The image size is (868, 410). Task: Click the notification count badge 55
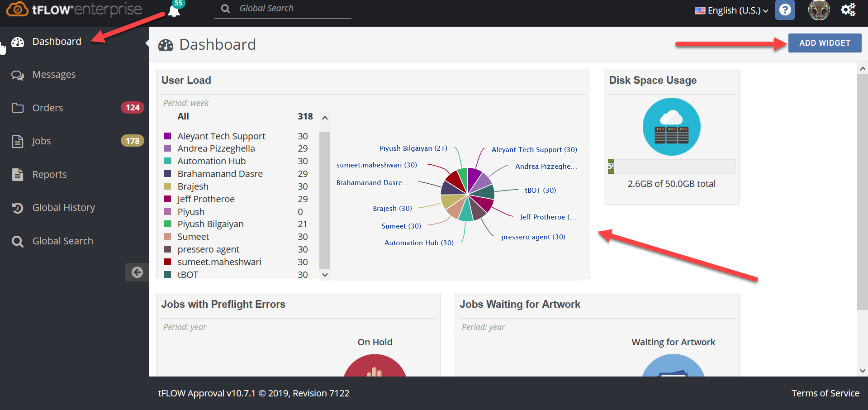pyautogui.click(x=179, y=4)
